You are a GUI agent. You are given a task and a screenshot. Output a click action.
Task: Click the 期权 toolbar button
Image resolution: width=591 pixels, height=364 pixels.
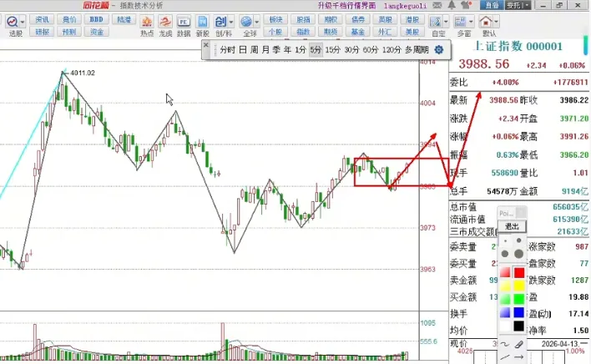(x=331, y=19)
